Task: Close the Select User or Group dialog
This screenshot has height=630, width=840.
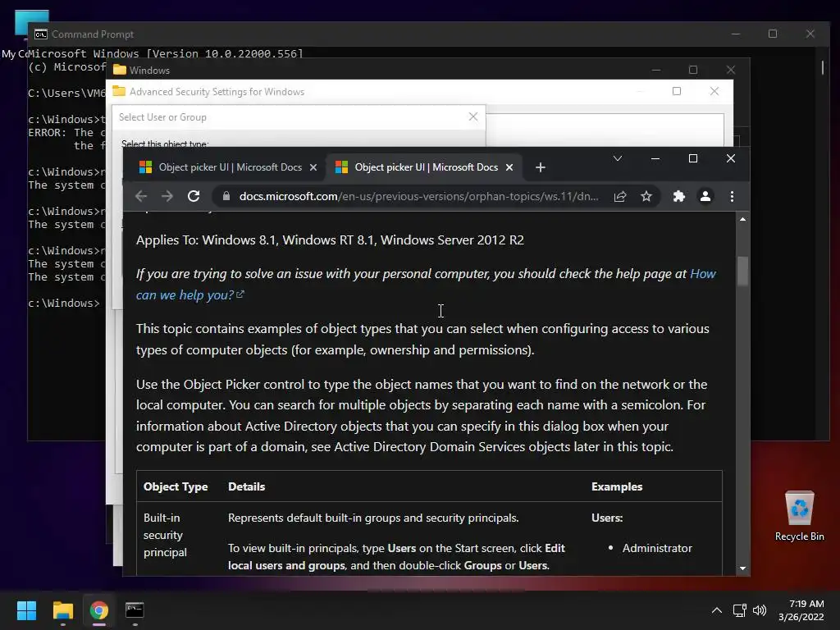Action: (473, 116)
